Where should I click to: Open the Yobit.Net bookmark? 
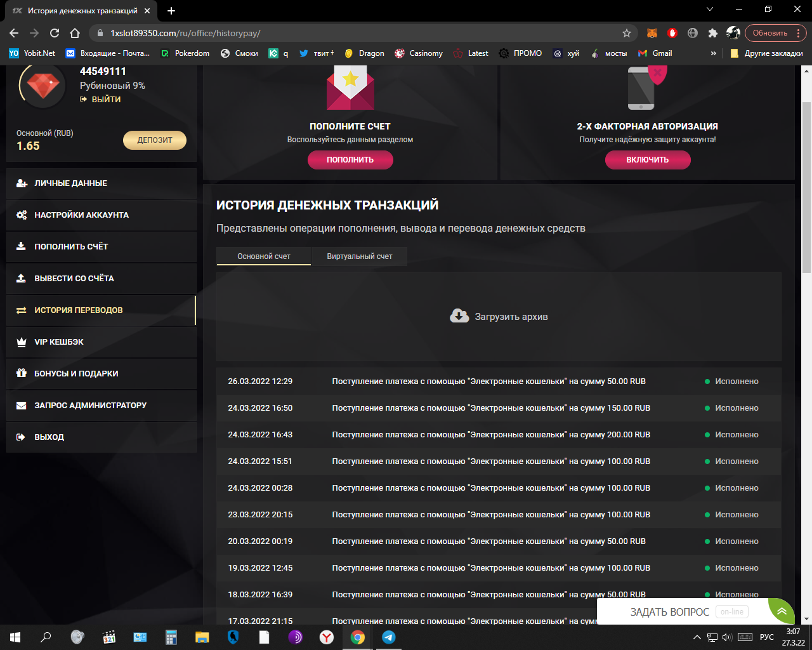(x=32, y=53)
